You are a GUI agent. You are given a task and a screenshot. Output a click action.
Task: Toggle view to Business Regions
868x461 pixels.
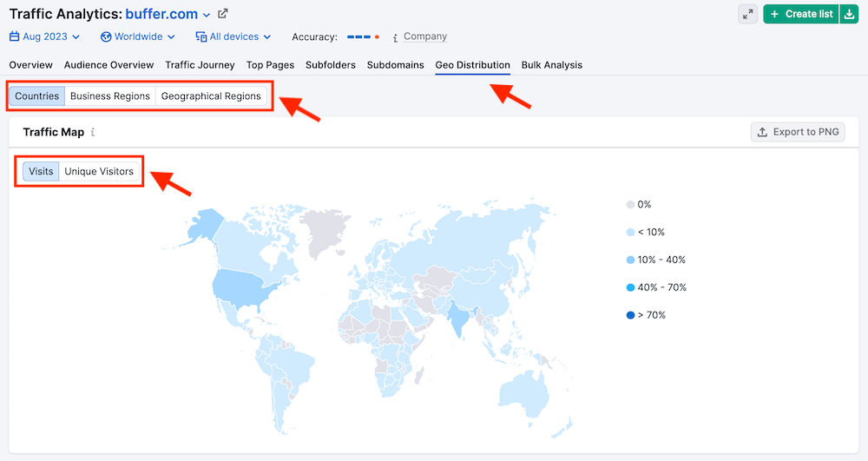[110, 96]
